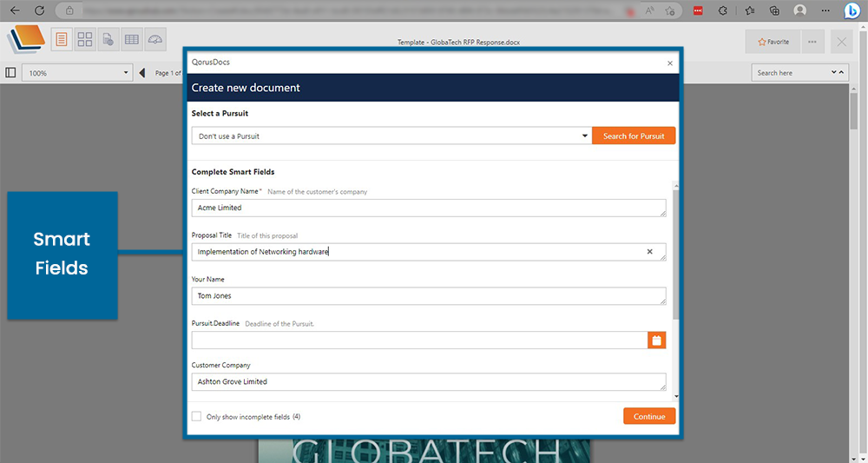868x463 pixels.
Task: Click the Create new document header
Action: coord(246,88)
